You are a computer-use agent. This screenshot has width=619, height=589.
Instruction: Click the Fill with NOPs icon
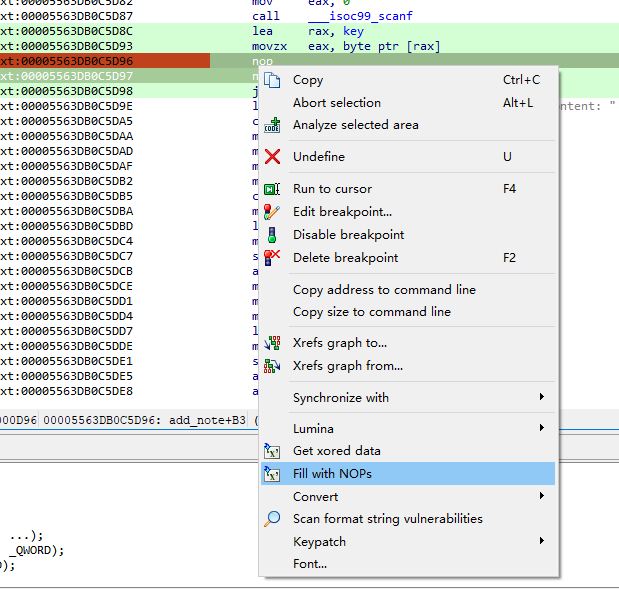tap(272, 474)
